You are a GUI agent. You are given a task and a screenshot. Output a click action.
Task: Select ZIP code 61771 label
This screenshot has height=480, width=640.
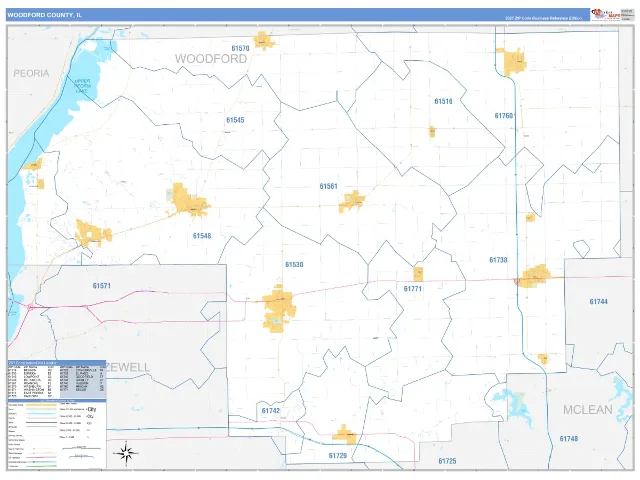[413, 289]
